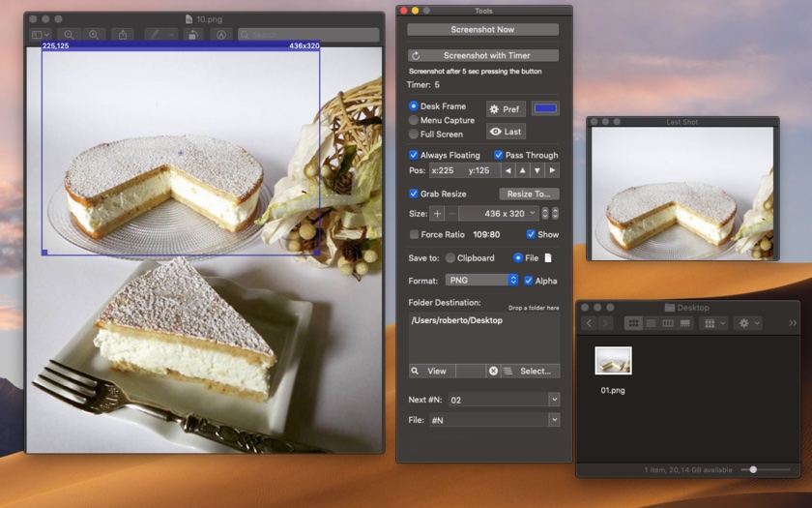
Task: Click the Share icon in Preview
Action: (123, 35)
